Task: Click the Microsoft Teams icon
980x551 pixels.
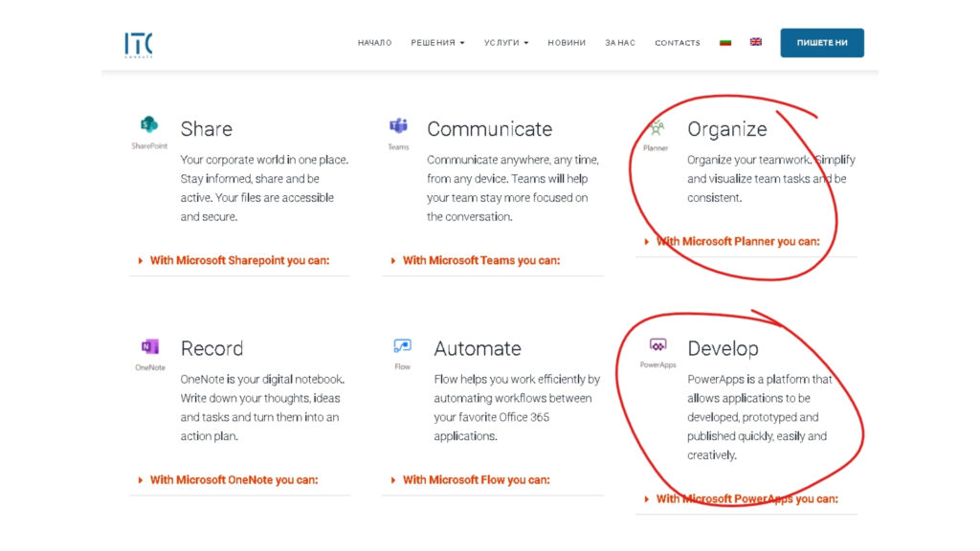Action: click(398, 126)
